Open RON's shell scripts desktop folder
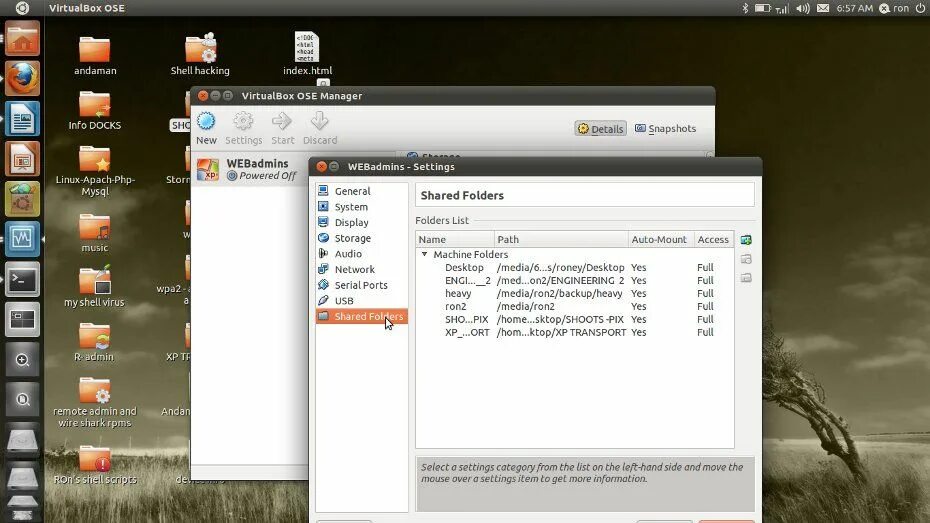 coord(95,465)
